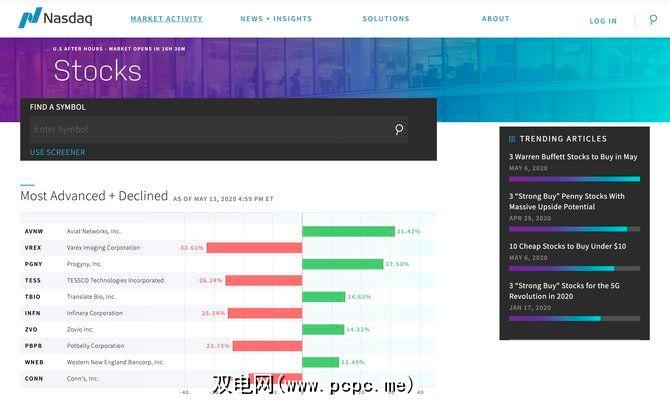Click Zovio Inc. company name

click(x=80, y=329)
